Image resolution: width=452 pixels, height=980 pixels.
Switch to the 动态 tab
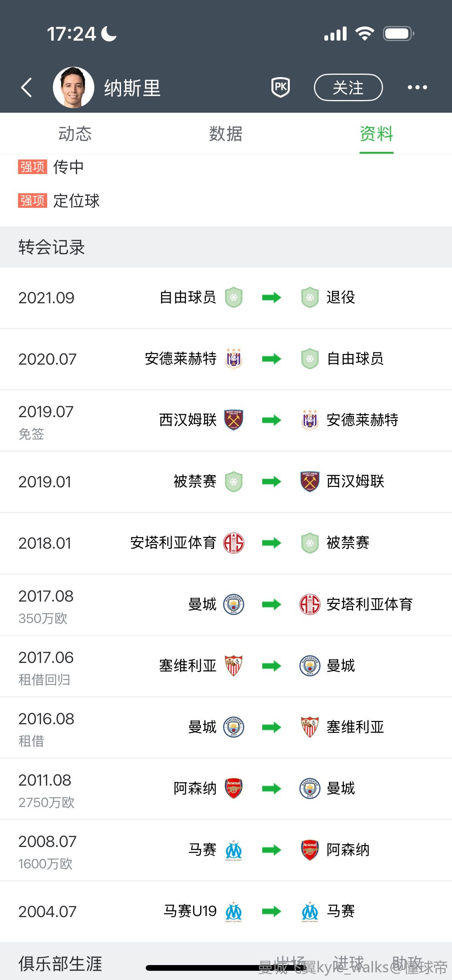(75, 134)
